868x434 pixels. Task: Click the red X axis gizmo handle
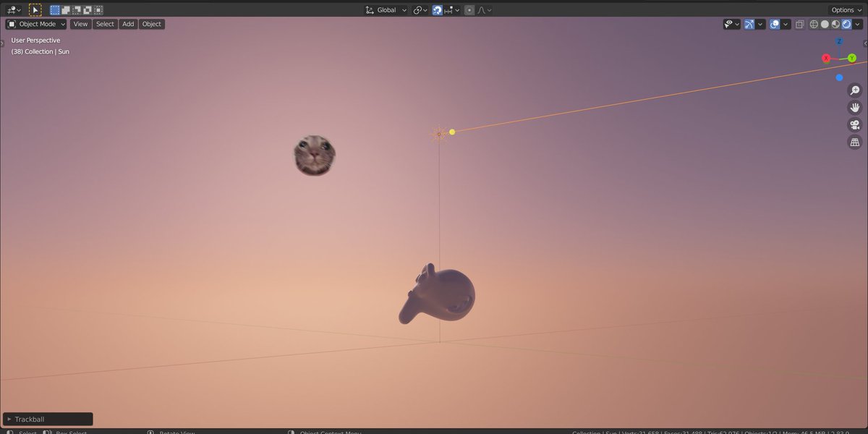pyautogui.click(x=826, y=58)
